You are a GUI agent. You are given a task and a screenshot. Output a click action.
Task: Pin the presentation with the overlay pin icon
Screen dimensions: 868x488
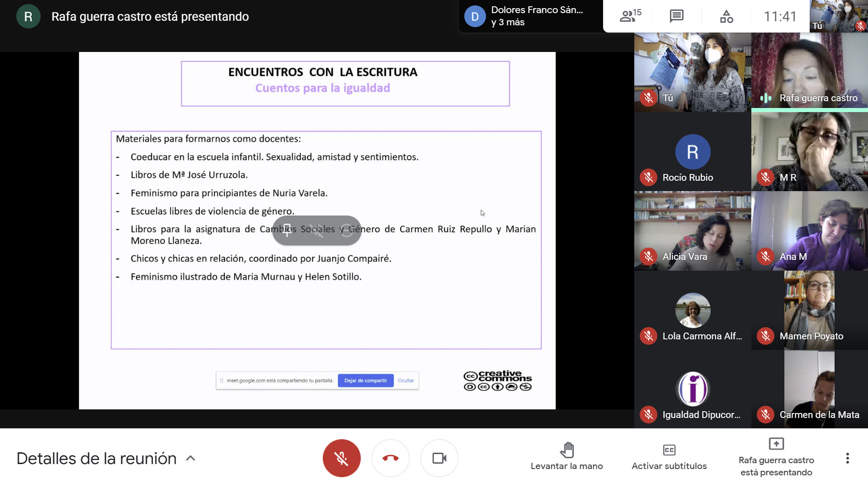[287, 230]
